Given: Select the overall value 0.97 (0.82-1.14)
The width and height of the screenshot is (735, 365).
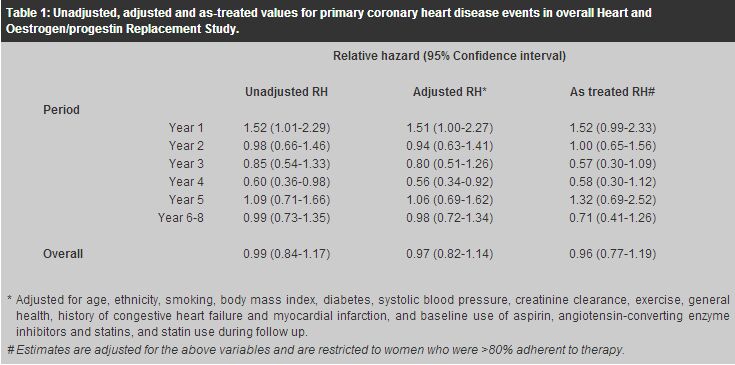Looking at the screenshot, I should [x=449, y=254].
